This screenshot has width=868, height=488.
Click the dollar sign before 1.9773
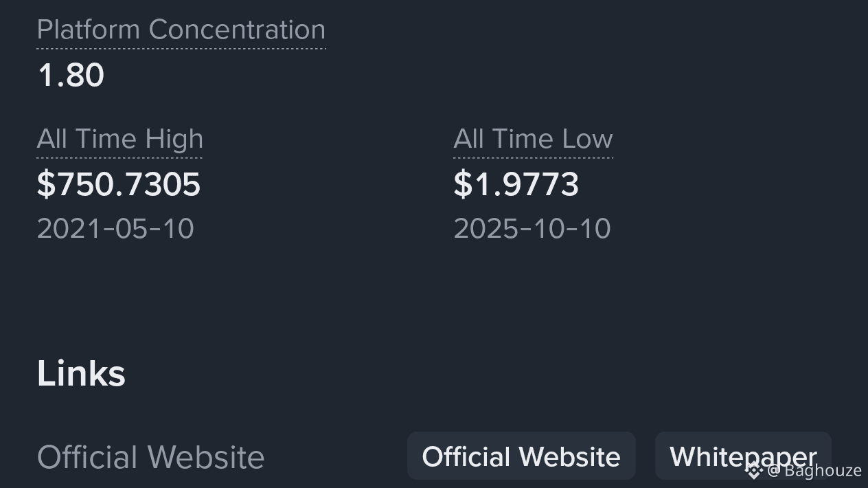[x=462, y=184]
